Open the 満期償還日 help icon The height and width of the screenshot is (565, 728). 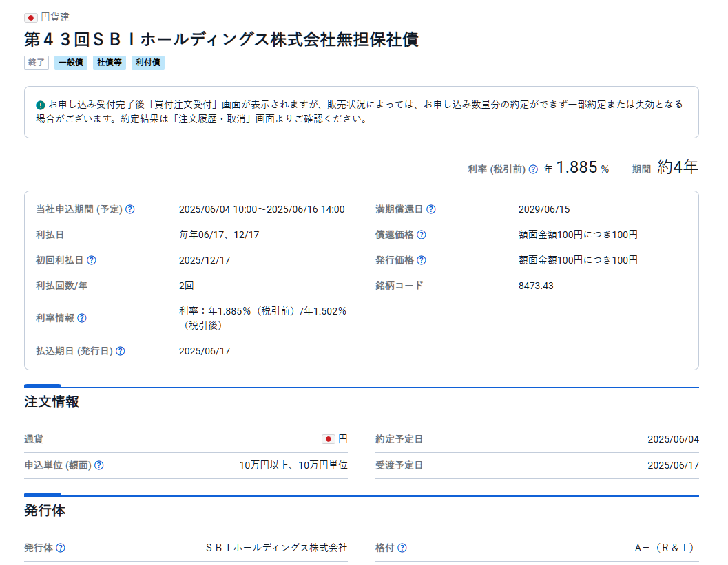point(431,209)
